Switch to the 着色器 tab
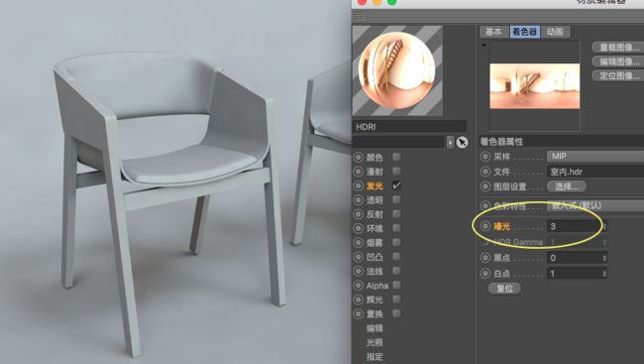 point(524,32)
